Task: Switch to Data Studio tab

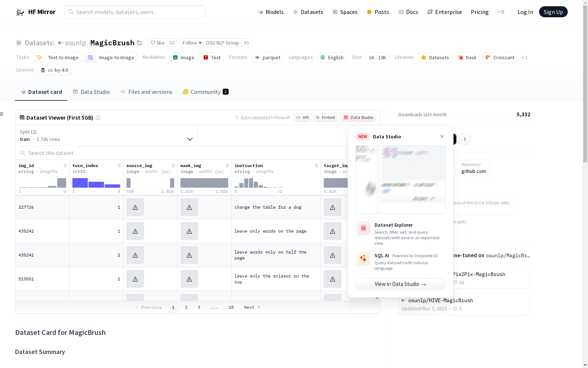Action: pos(91,92)
